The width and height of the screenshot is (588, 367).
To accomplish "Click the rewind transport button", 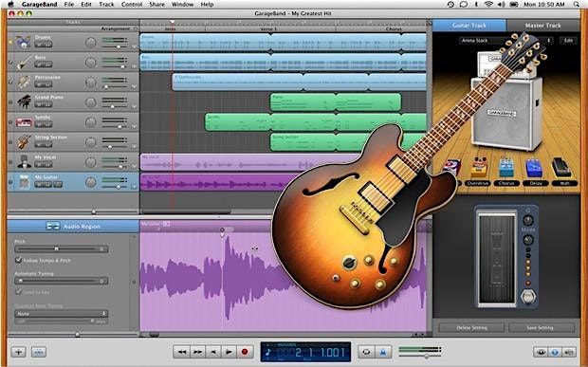I will [x=181, y=352].
